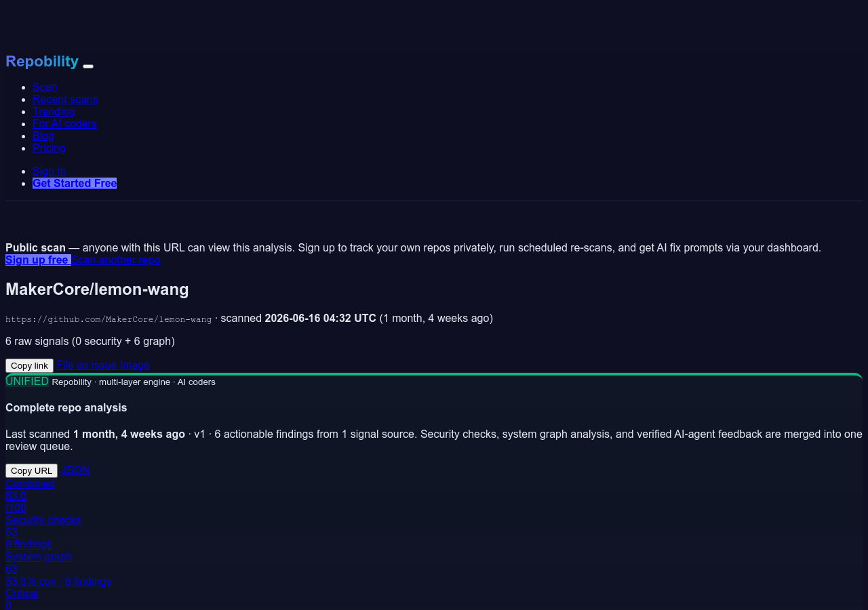
Task: Click Sign In link
Action: pyautogui.click(x=50, y=171)
